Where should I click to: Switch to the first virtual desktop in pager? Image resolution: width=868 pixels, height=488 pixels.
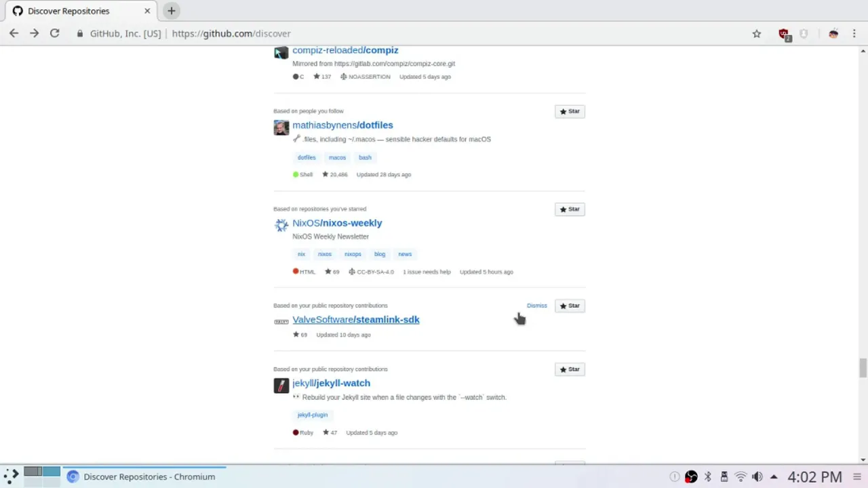33,472
